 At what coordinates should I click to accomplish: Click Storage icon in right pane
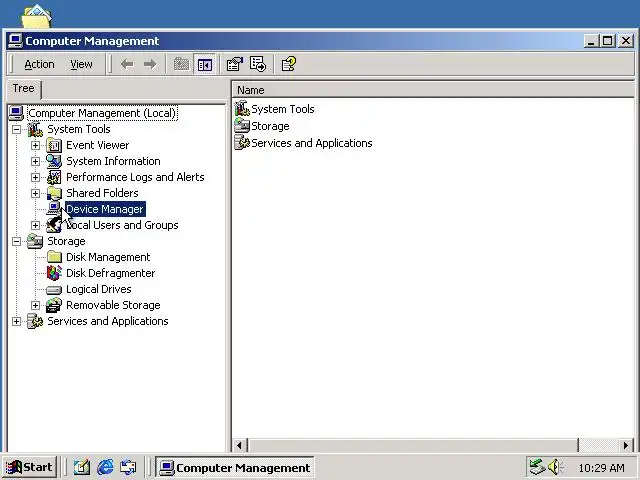(242, 126)
